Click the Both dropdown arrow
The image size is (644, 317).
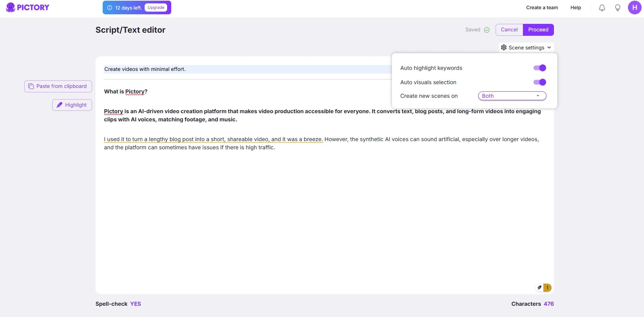538,96
